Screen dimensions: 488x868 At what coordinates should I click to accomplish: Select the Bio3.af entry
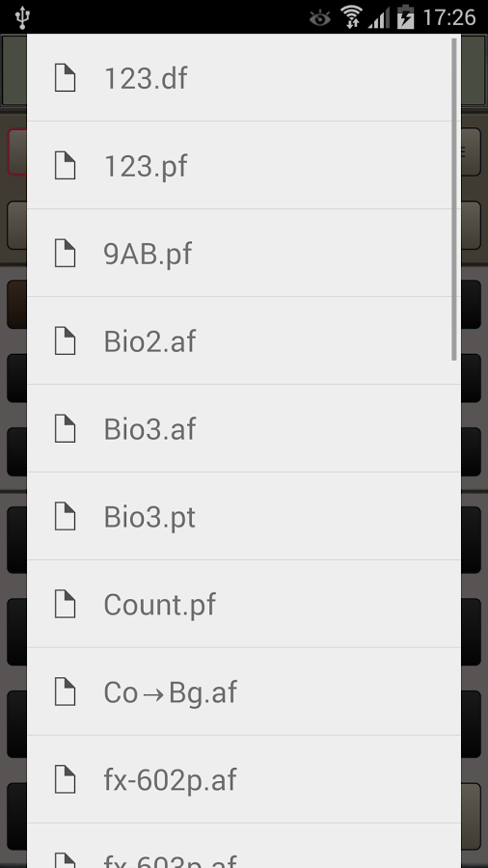(244, 428)
